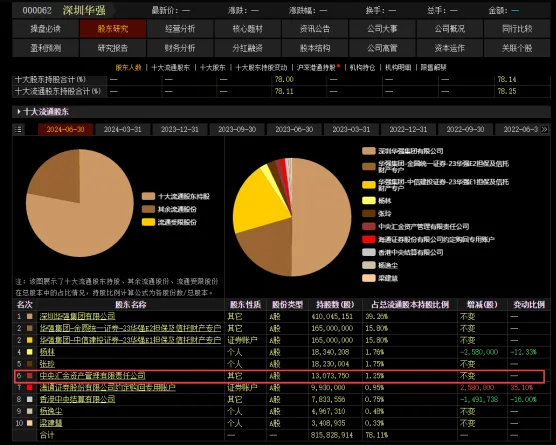Open 核心题材 page
556x445 pixels.
tap(248, 29)
